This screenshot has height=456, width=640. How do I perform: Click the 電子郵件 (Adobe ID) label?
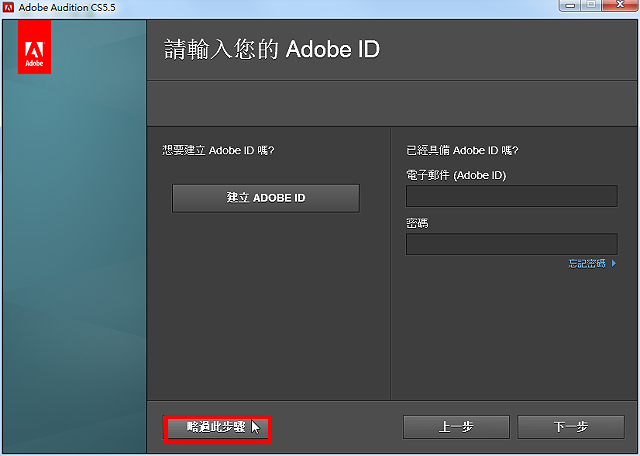pyautogui.click(x=456, y=175)
